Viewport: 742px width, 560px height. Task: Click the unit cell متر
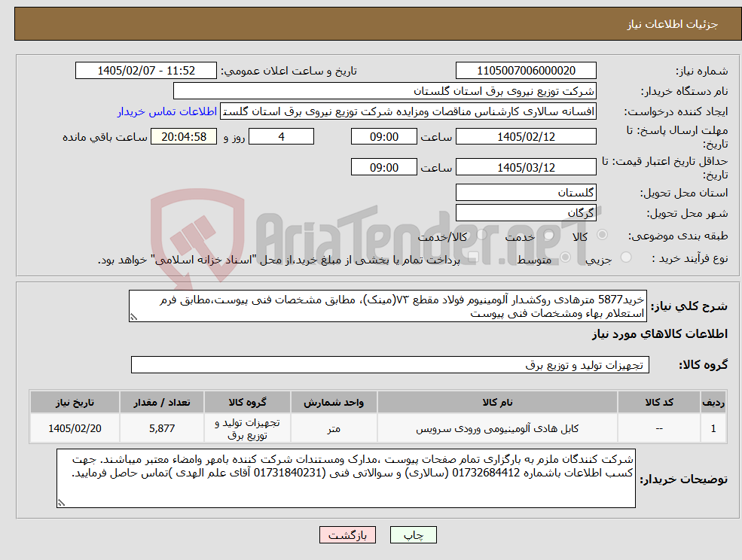coord(334,428)
